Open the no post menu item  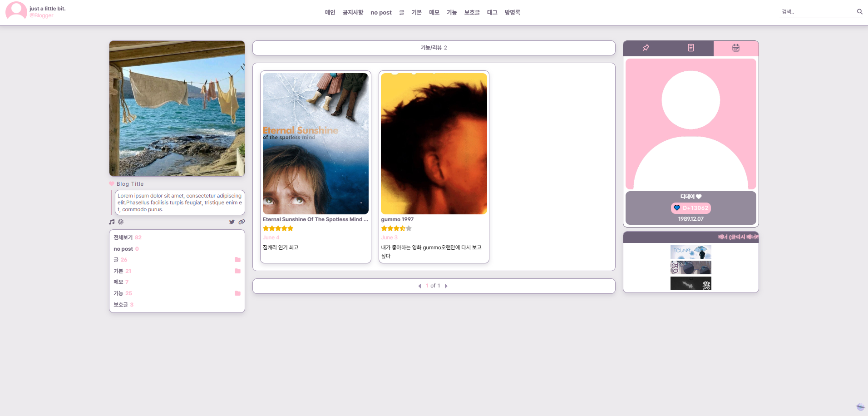click(x=381, y=13)
